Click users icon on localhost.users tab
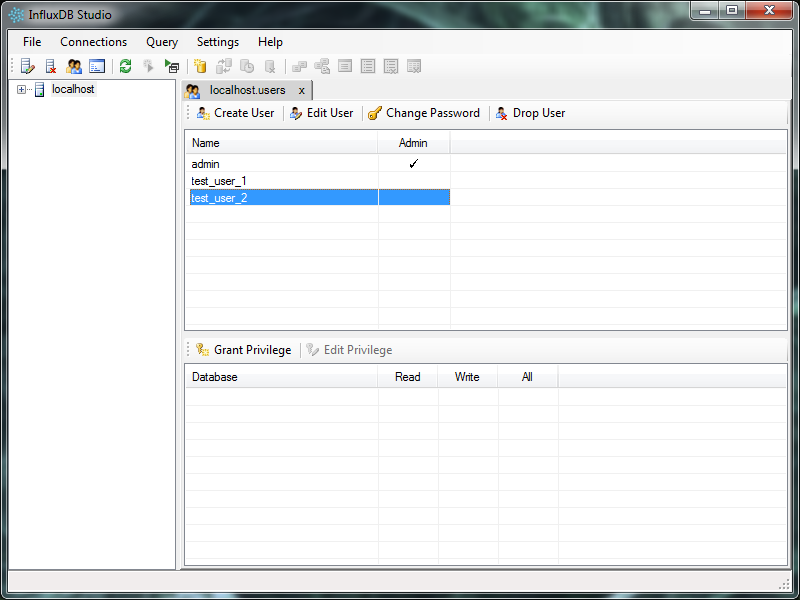The image size is (800, 600). pyautogui.click(x=193, y=91)
